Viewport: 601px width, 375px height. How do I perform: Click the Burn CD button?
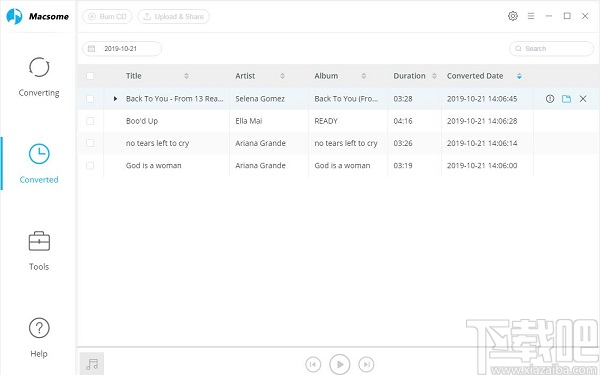coord(107,16)
